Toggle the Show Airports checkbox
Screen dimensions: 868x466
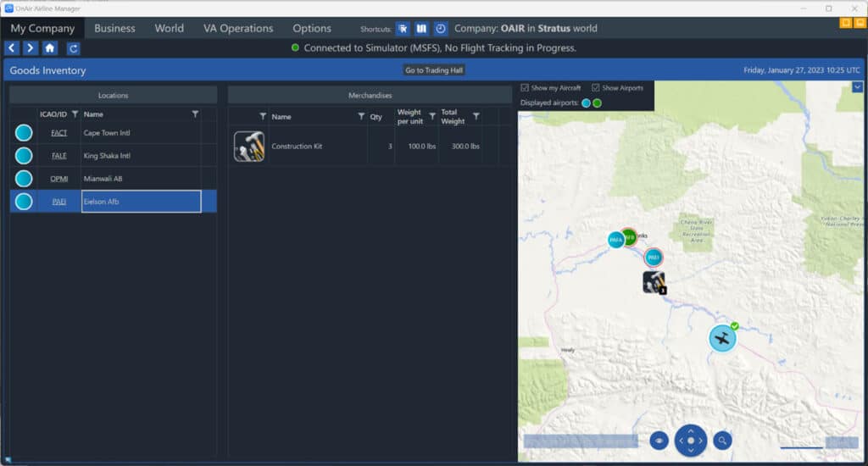click(x=596, y=87)
